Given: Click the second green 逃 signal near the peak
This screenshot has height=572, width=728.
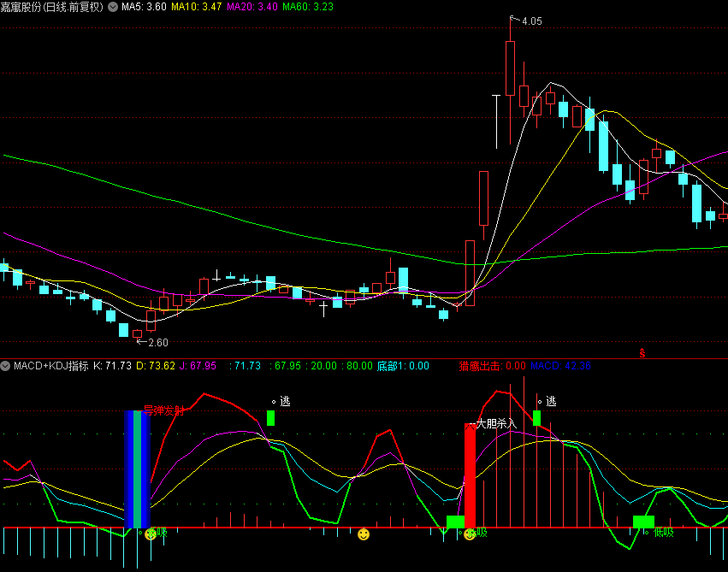Looking at the screenshot, I should pyautogui.click(x=536, y=418).
